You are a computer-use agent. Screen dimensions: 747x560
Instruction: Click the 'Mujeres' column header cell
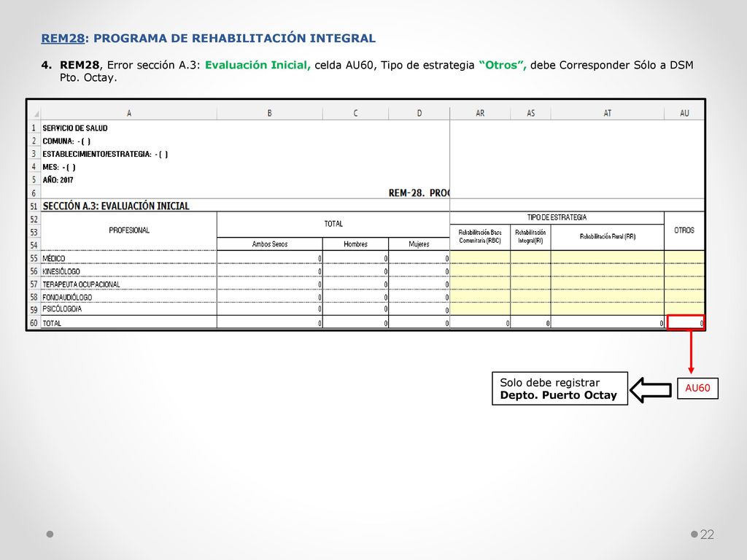click(x=419, y=244)
